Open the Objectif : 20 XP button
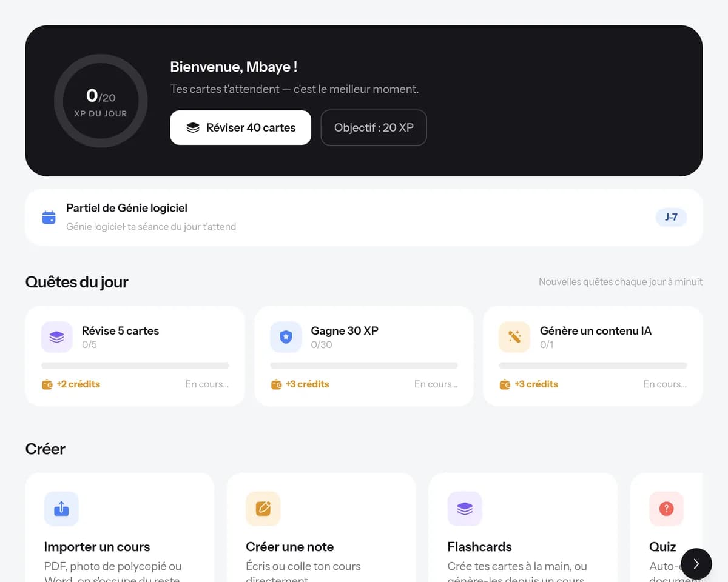 pos(374,127)
